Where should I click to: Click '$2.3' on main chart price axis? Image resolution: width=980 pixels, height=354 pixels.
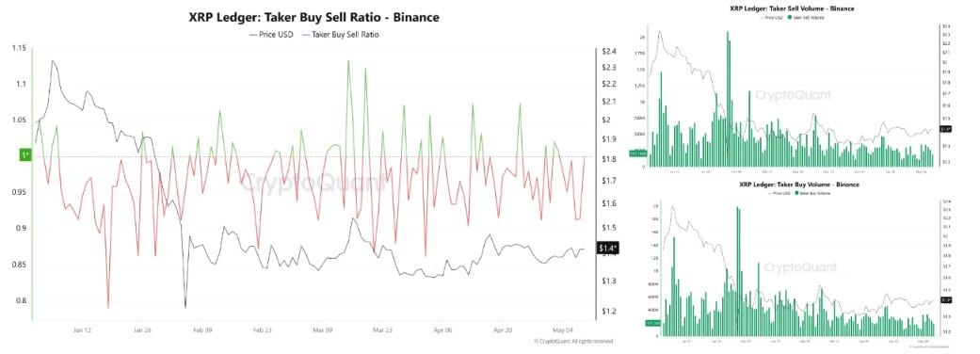[609, 67]
